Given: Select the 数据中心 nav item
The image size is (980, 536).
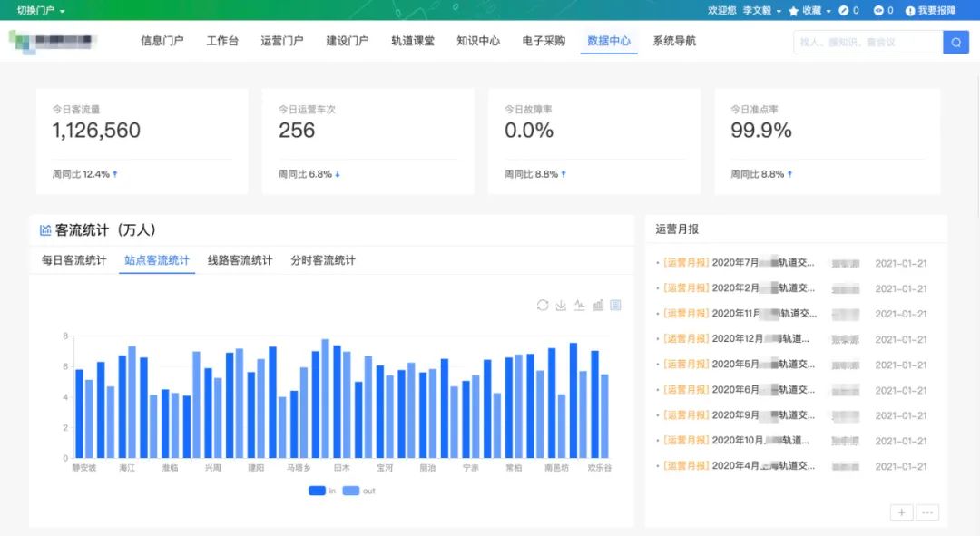Looking at the screenshot, I should pyautogui.click(x=609, y=41).
